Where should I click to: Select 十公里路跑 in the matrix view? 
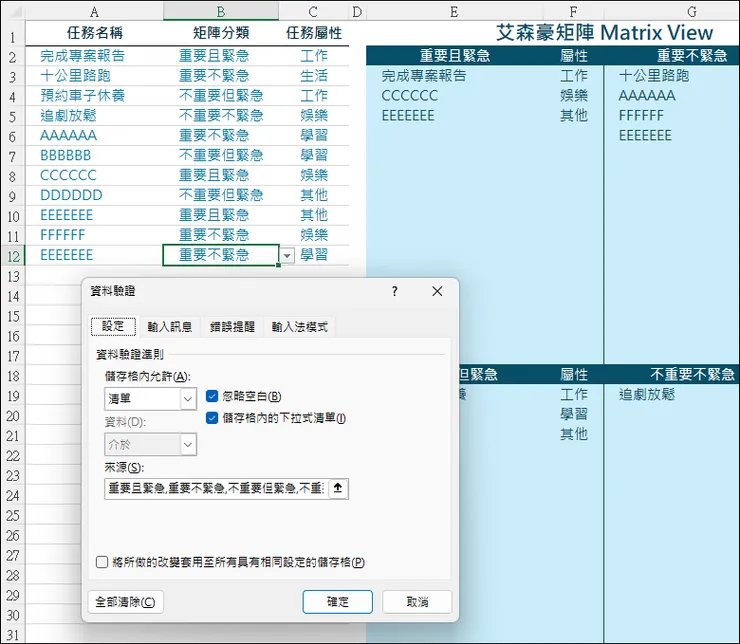654,75
